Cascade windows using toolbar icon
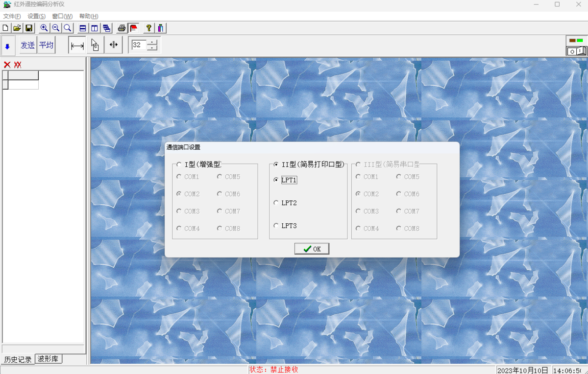Screen dimensions: 588x374 click(106, 28)
